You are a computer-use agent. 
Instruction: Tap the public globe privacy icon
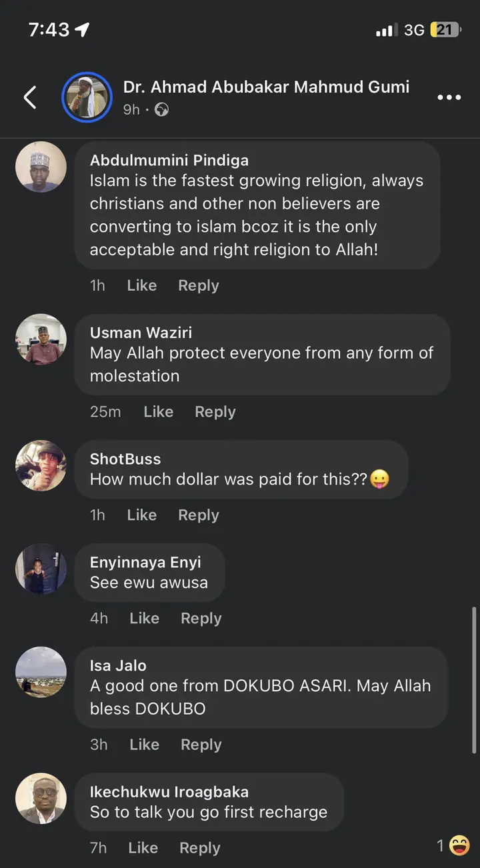pos(161,109)
